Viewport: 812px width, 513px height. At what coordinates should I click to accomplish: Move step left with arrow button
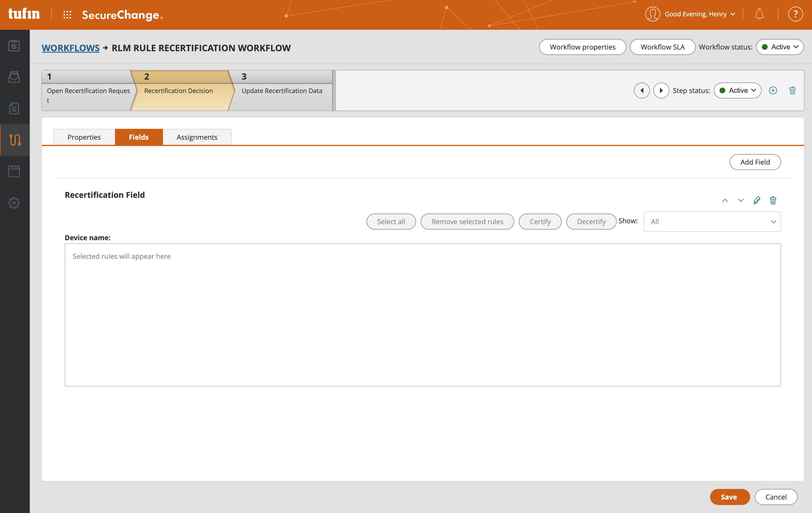(x=642, y=90)
